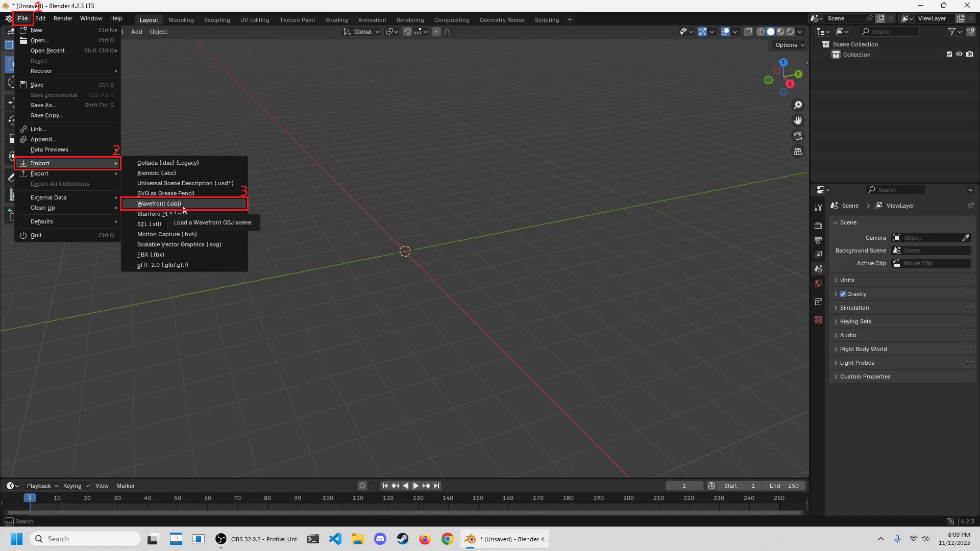980x551 pixels.
Task: Click the pan view hand icon
Action: [798, 120]
